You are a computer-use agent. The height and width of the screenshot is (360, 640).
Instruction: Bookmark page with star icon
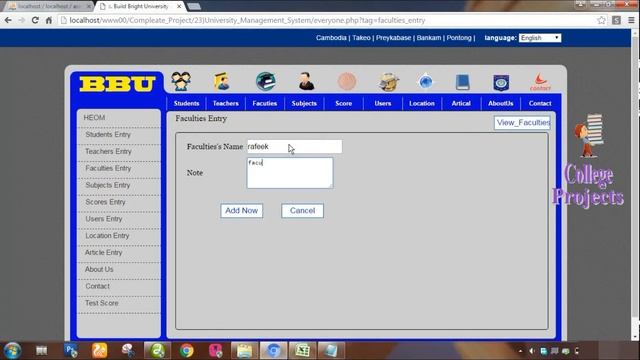pyautogui.click(x=601, y=20)
